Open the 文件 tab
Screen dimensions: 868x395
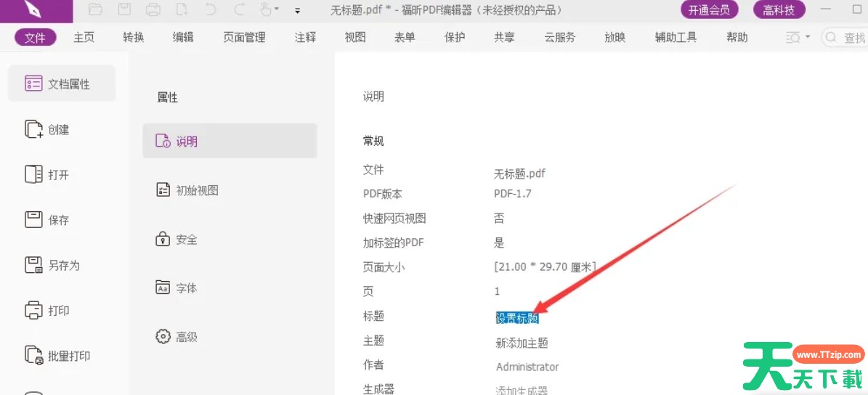coord(35,38)
